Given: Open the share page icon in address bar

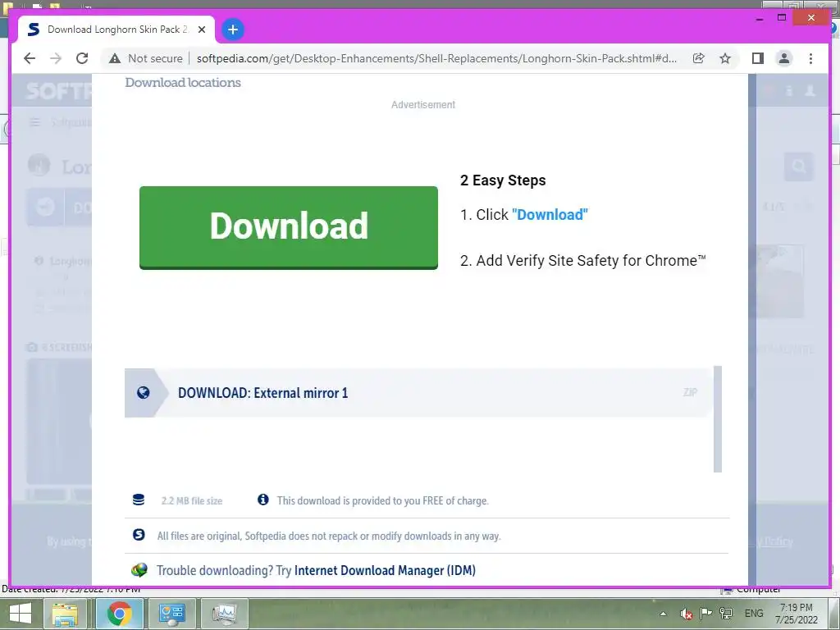Looking at the screenshot, I should click(699, 58).
